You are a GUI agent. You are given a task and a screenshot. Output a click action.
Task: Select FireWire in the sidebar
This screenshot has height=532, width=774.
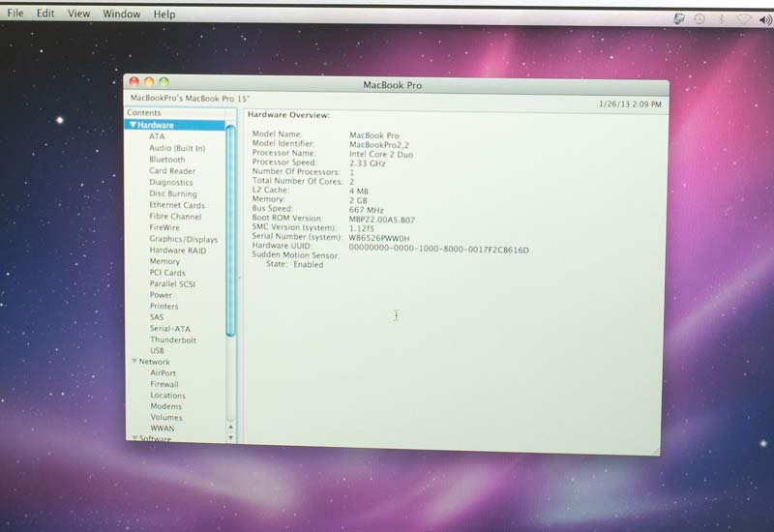click(x=164, y=227)
